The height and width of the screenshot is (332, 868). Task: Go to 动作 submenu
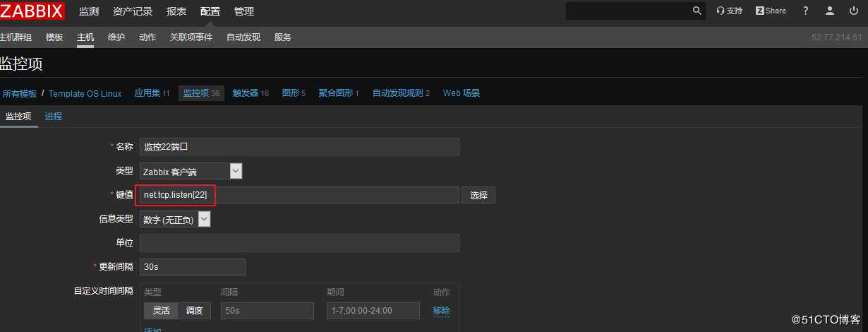(x=147, y=37)
